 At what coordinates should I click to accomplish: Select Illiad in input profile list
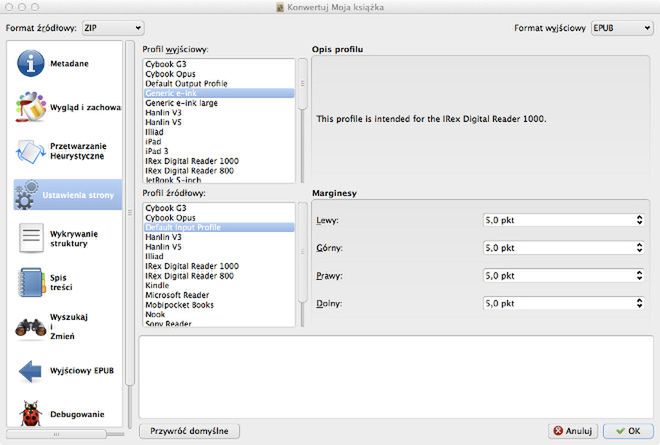pyautogui.click(x=219, y=256)
